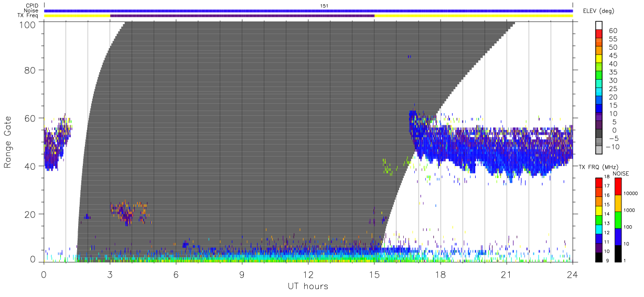Click the 12 tick on UT hours axis

(x=308, y=273)
